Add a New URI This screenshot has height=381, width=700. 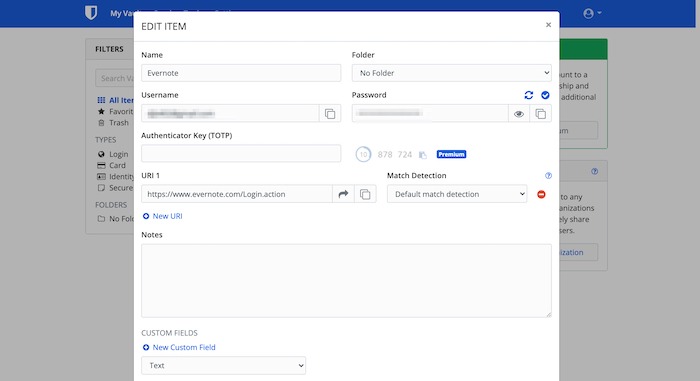point(162,216)
